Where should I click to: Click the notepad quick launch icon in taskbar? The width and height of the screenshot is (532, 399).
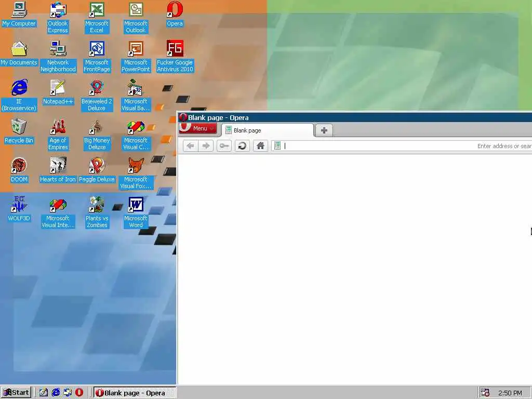point(44,393)
